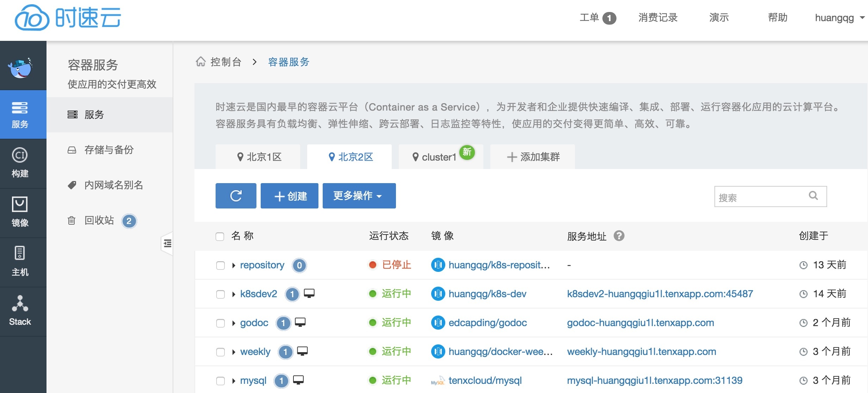Expand the repository row arrow
Image resolution: width=868 pixels, height=393 pixels.
[234, 266]
